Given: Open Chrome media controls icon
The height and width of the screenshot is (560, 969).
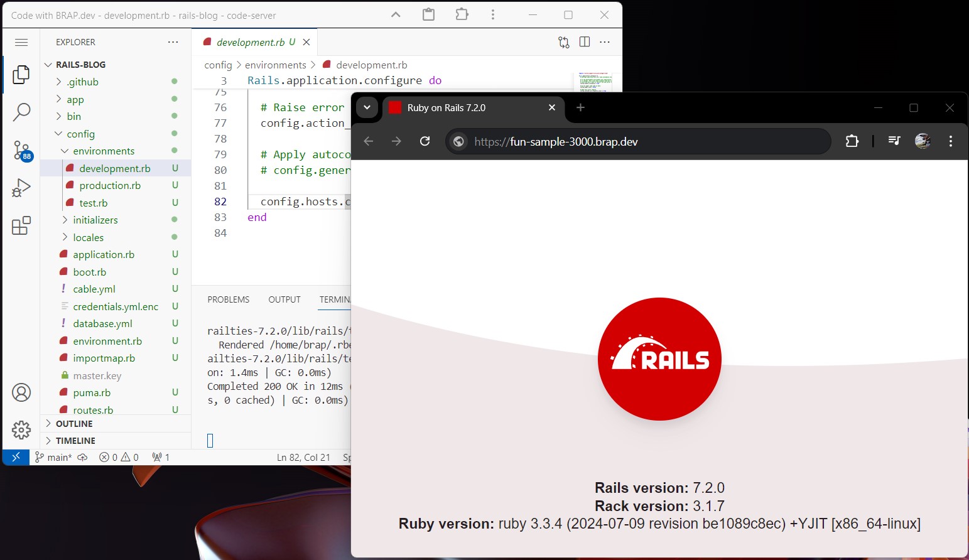Looking at the screenshot, I should [x=894, y=141].
